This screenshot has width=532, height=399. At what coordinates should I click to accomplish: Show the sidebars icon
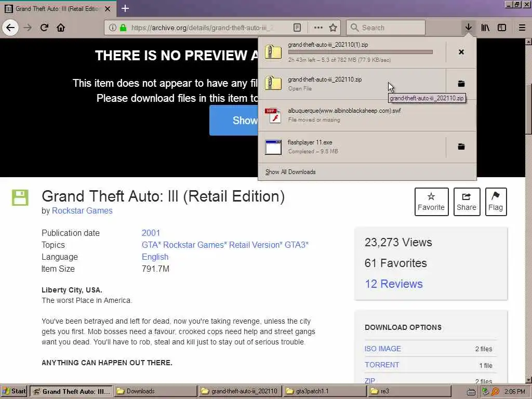pyautogui.click(x=502, y=28)
